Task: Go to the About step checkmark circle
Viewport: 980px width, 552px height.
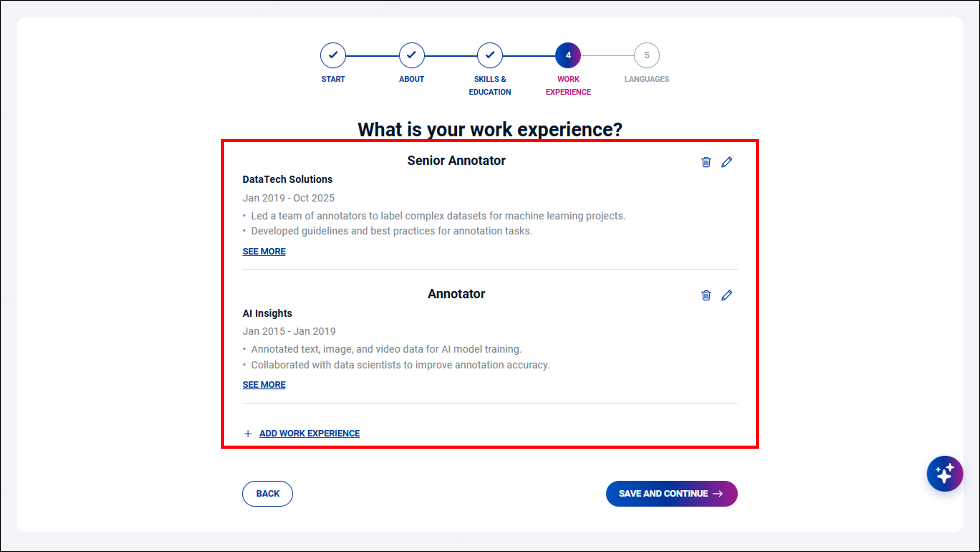Action: [412, 55]
